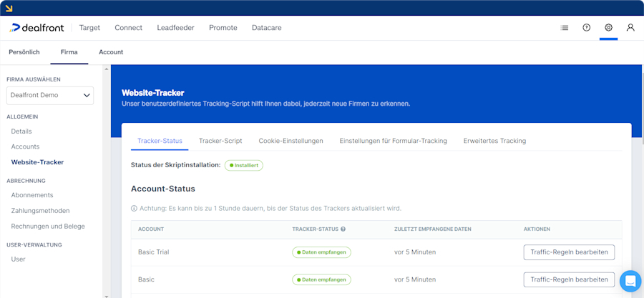Open the help question mark icon
644x298 pixels.
coord(587,28)
